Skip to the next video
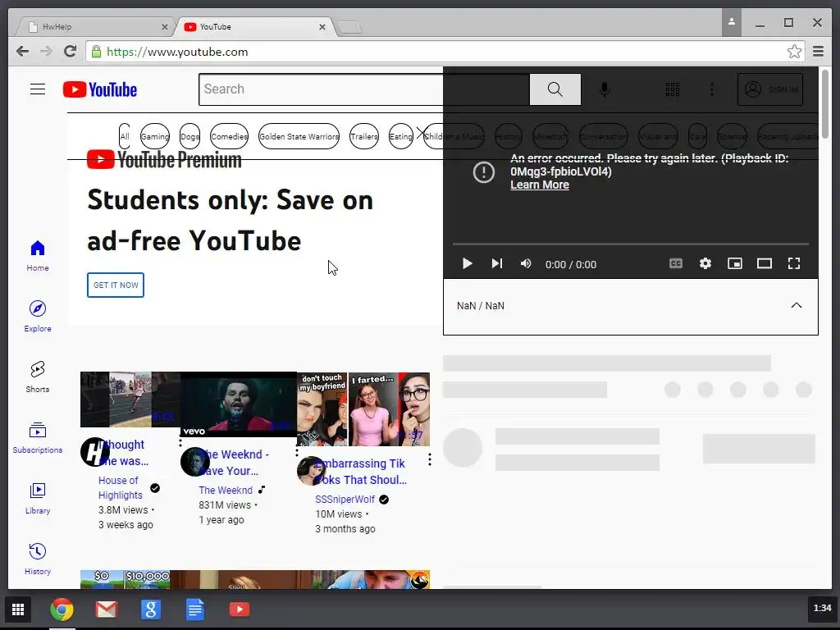This screenshot has width=840, height=630. [x=497, y=263]
